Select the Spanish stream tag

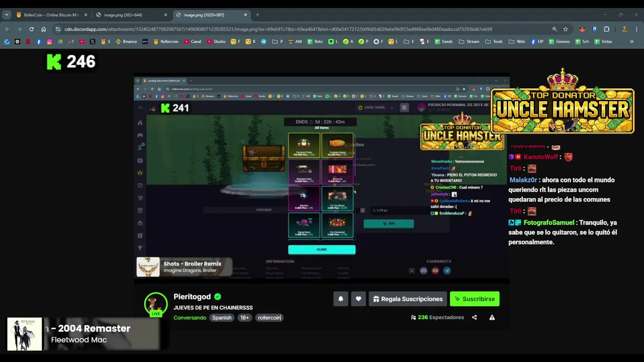(221, 318)
